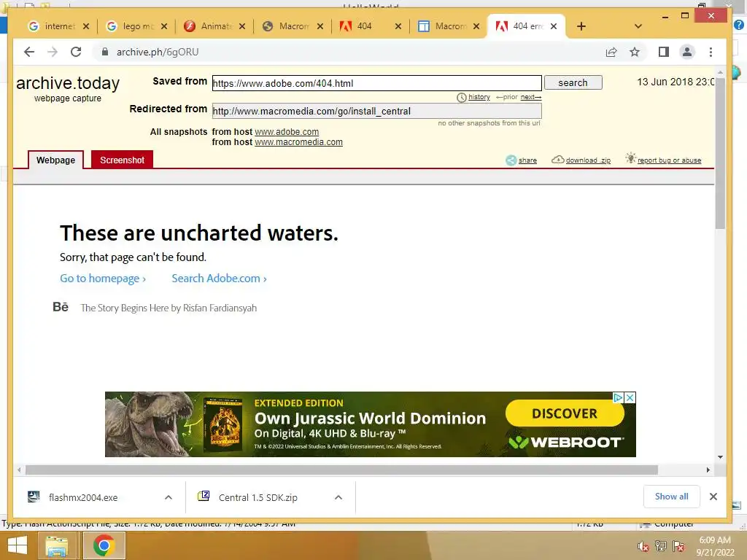Click the 'Saved from' URL field
747x560 pixels.
(376, 83)
